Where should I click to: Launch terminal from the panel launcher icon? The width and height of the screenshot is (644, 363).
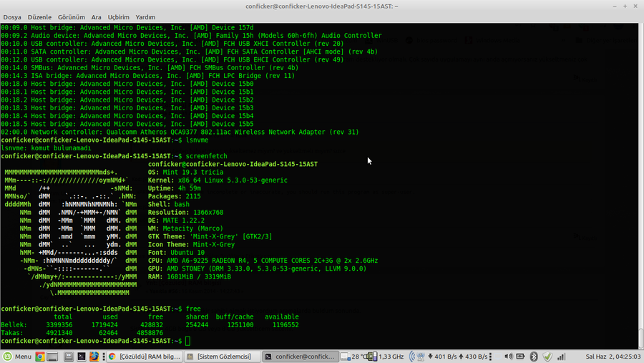[x=82, y=357]
